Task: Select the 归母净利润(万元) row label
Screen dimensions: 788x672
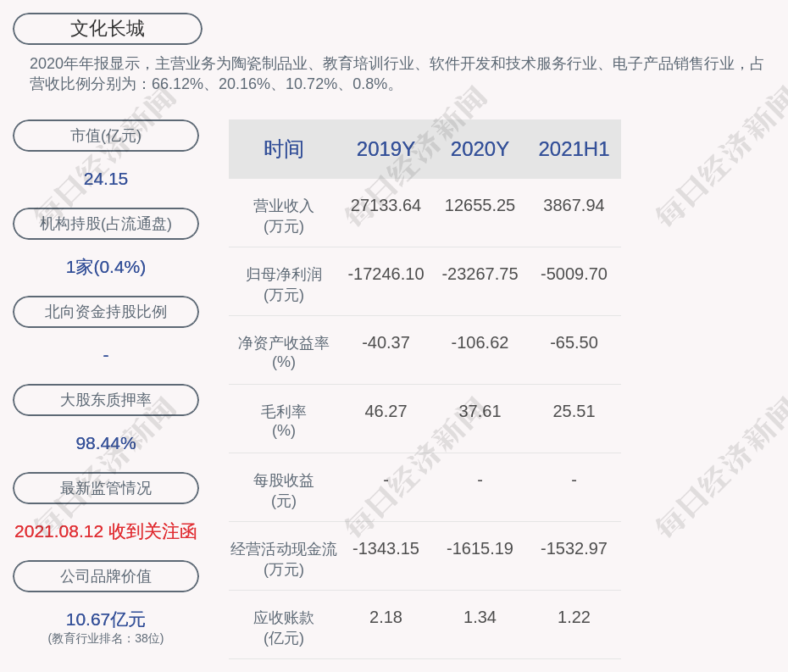Action: pos(284,285)
